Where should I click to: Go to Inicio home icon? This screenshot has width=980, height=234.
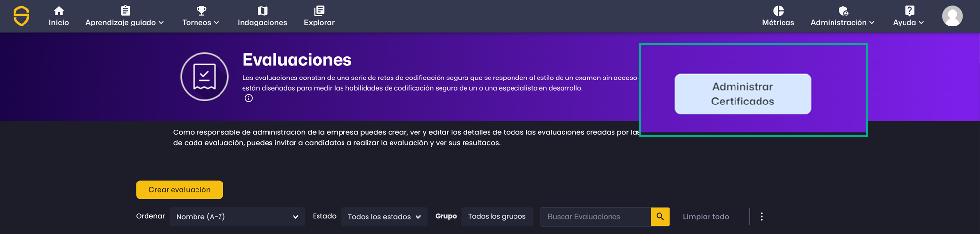59,11
